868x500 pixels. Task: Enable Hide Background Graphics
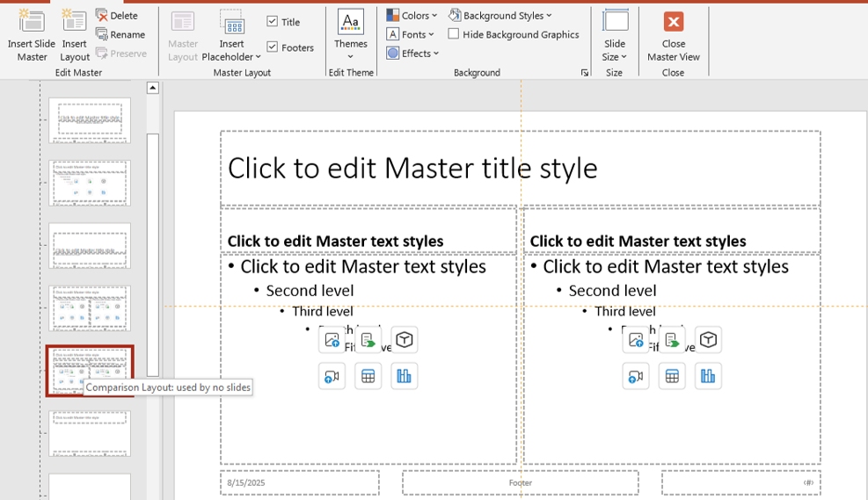coord(454,34)
